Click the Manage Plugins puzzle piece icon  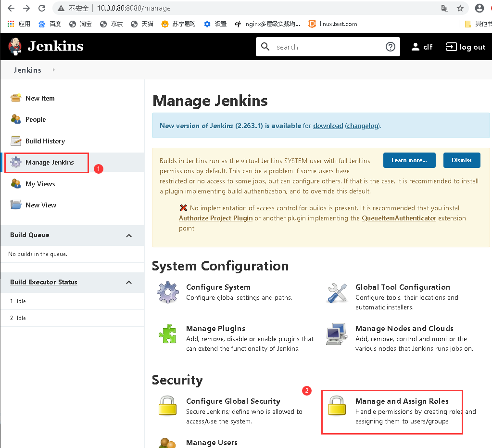[167, 333]
